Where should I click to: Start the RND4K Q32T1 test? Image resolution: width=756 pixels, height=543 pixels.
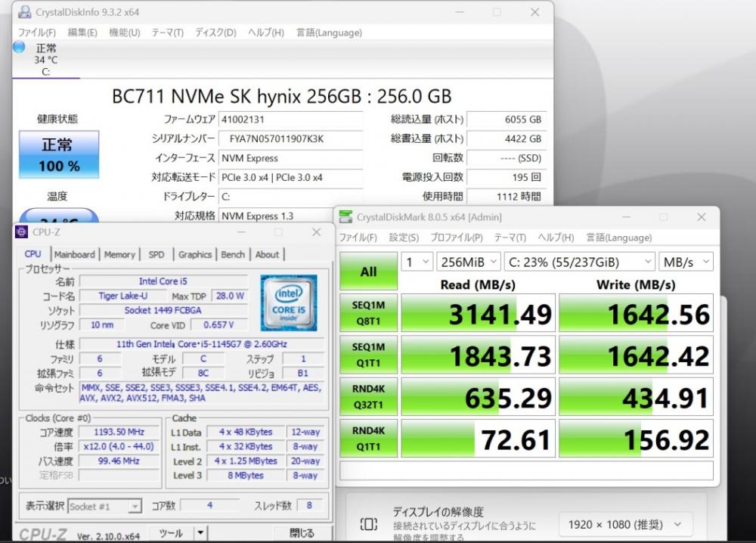pos(368,396)
